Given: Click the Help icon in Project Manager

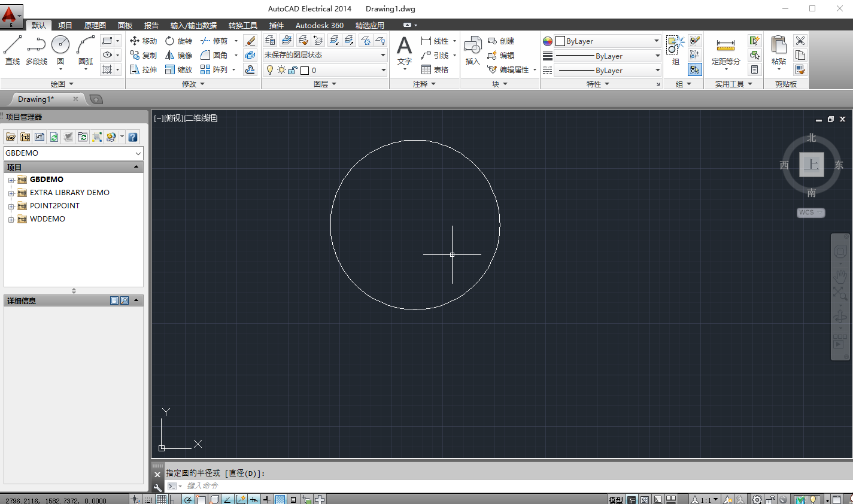Looking at the screenshot, I should [x=132, y=136].
